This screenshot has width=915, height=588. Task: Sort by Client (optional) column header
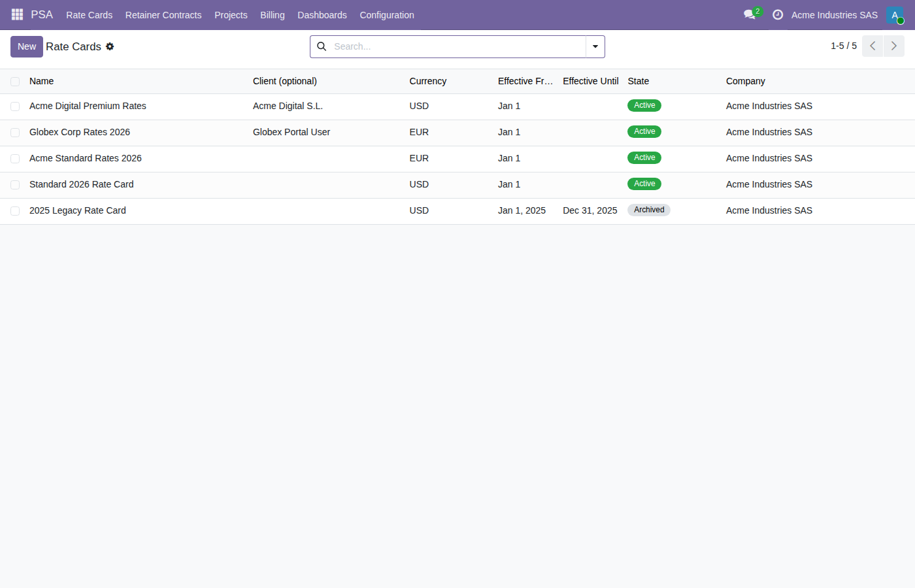(x=285, y=81)
